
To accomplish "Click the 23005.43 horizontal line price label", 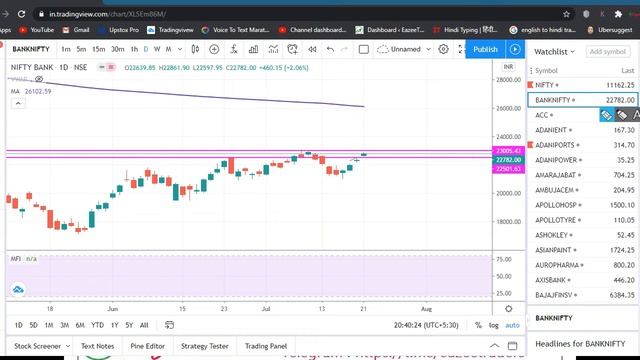I will click(509, 151).
